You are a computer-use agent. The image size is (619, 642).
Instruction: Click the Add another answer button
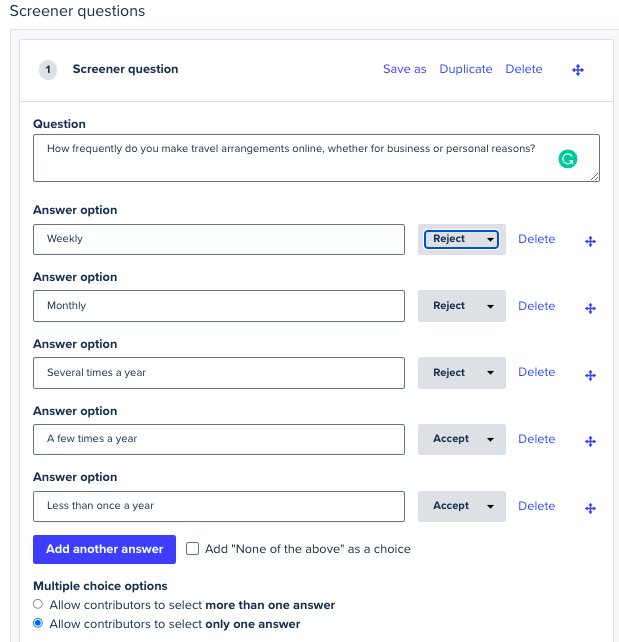pyautogui.click(x=104, y=549)
